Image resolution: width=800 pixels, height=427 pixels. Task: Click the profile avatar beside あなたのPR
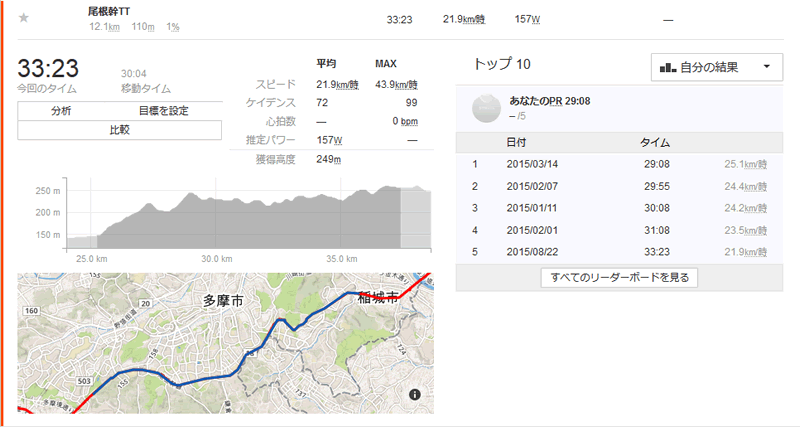point(486,108)
